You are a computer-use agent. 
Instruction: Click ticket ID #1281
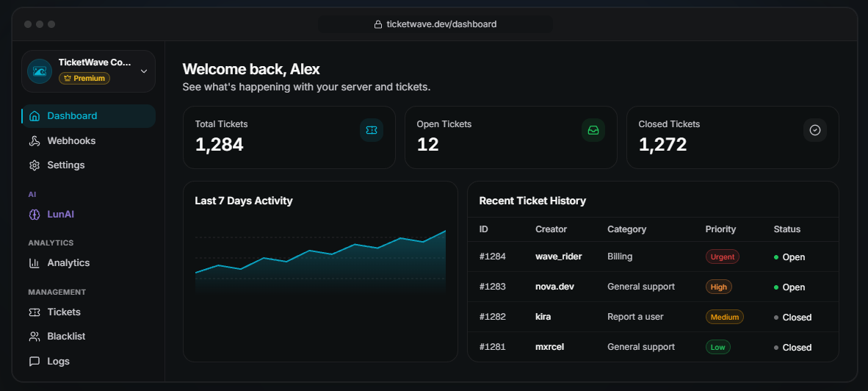coord(493,347)
